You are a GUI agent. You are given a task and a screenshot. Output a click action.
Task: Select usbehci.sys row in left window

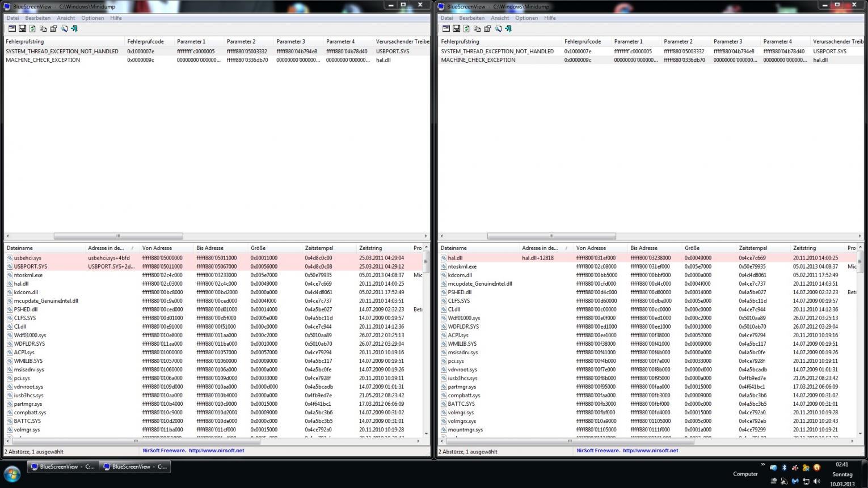click(214, 258)
